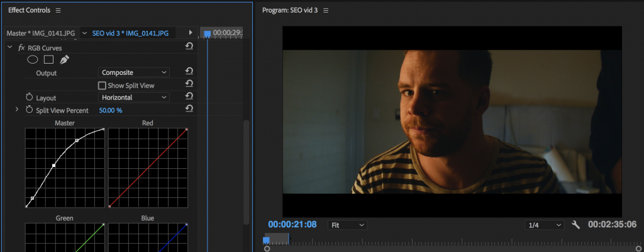Click the Program monitor video preview
The width and height of the screenshot is (644, 252).
click(x=452, y=122)
